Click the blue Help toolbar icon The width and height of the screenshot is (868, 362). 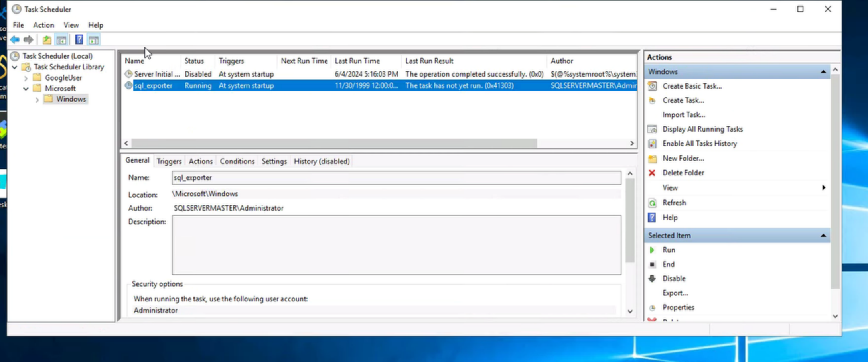click(x=79, y=39)
